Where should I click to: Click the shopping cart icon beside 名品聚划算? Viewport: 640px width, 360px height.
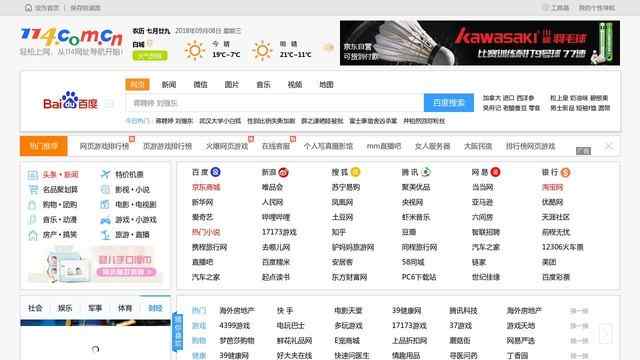coord(33,190)
